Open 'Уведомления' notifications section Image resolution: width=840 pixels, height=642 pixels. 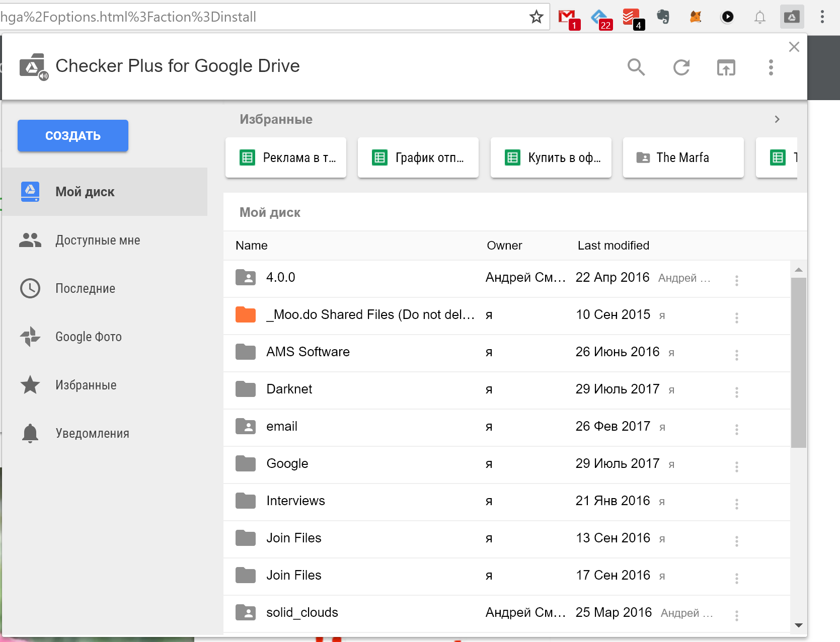point(92,433)
